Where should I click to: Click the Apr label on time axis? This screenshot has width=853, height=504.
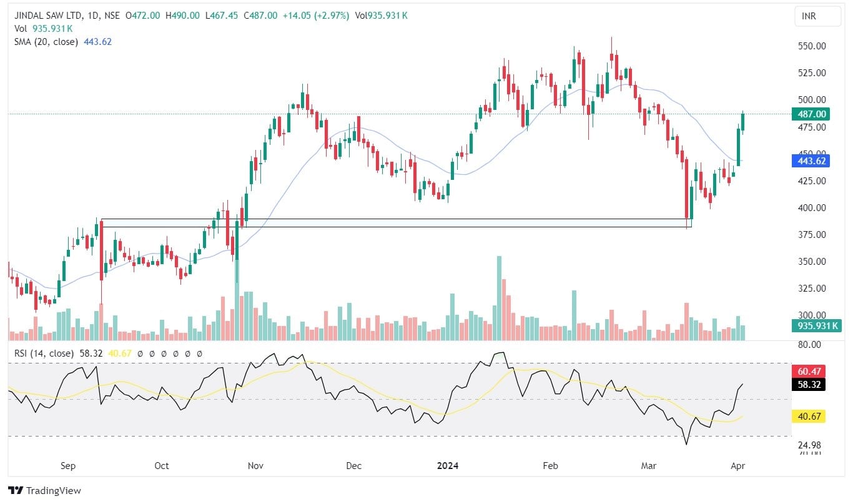click(739, 466)
